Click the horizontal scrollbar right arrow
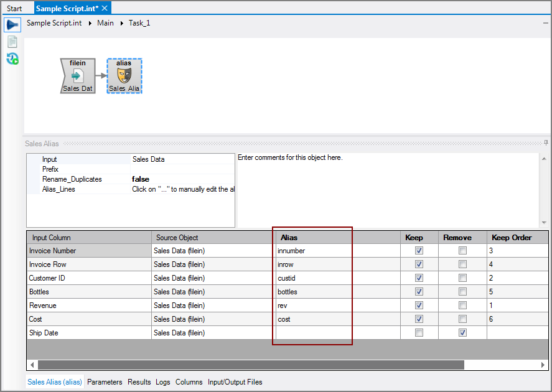The width and height of the screenshot is (552, 392). click(x=544, y=365)
